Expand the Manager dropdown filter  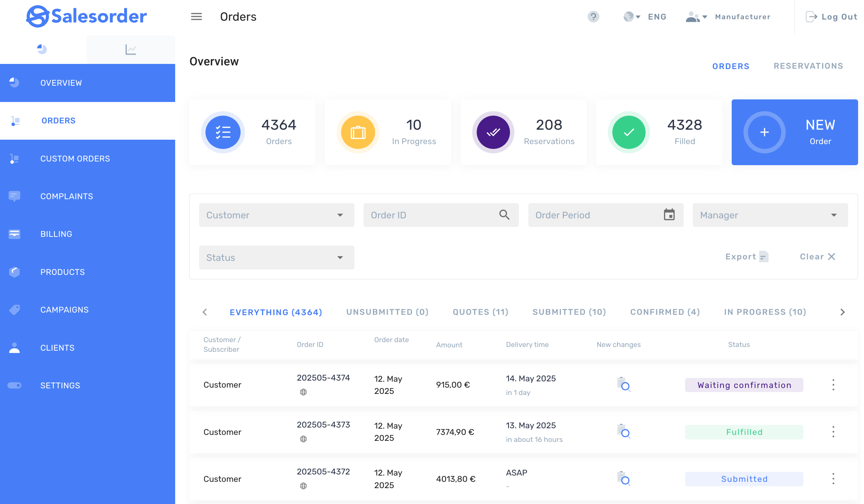(770, 215)
